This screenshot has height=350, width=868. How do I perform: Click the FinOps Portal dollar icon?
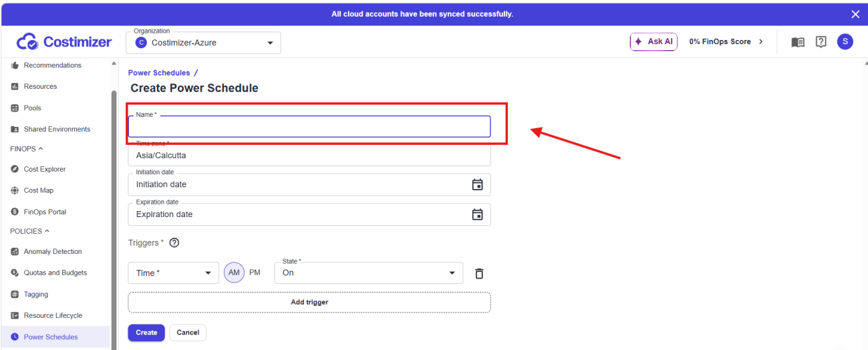tap(15, 212)
